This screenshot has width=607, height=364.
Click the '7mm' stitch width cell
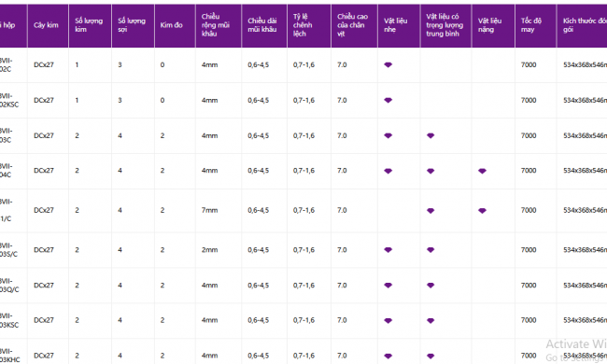click(x=209, y=210)
